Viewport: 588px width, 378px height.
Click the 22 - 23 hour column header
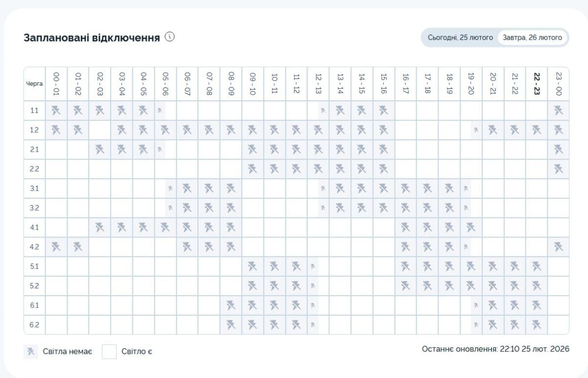coord(537,84)
